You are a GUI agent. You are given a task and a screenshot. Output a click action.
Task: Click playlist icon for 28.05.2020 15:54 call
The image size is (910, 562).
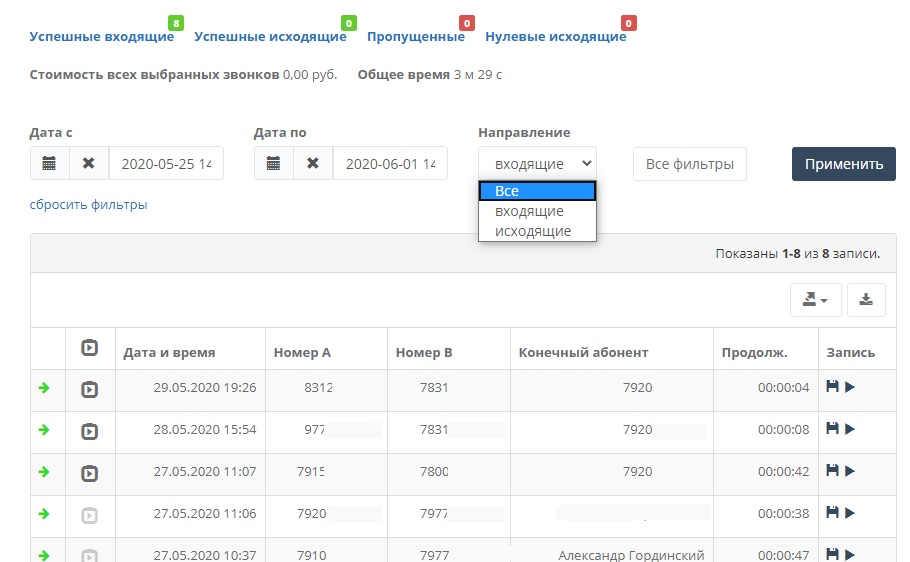[89, 431]
